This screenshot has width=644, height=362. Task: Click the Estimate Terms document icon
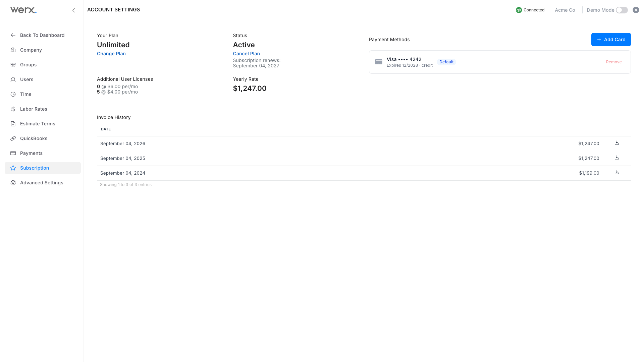[13, 124]
